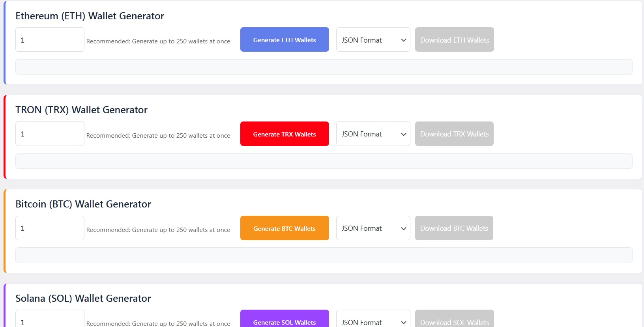Focus the ETH wallet count input field
Screen dimensions: 644x327
50,39
